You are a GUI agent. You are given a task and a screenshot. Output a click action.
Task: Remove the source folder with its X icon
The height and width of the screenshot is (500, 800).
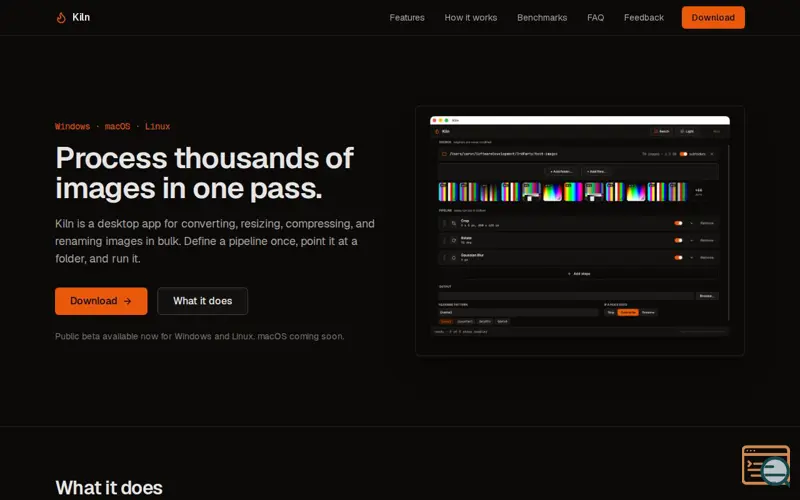pyautogui.click(x=712, y=154)
